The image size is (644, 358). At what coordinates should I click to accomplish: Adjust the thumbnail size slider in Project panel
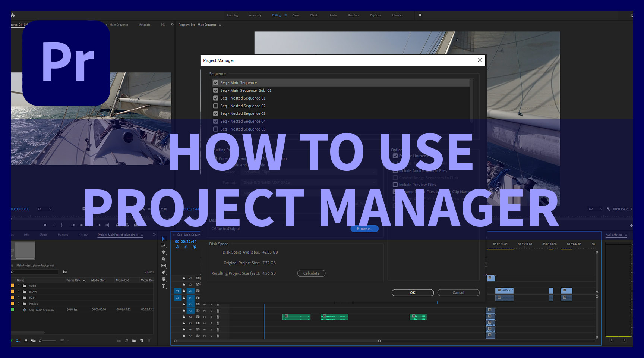click(40, 340)
